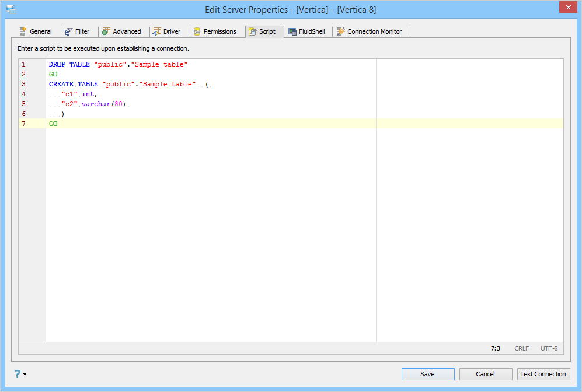Click the FluidShell tab icon
Viewport: 582px width, 392px height.
coord(292,32)
